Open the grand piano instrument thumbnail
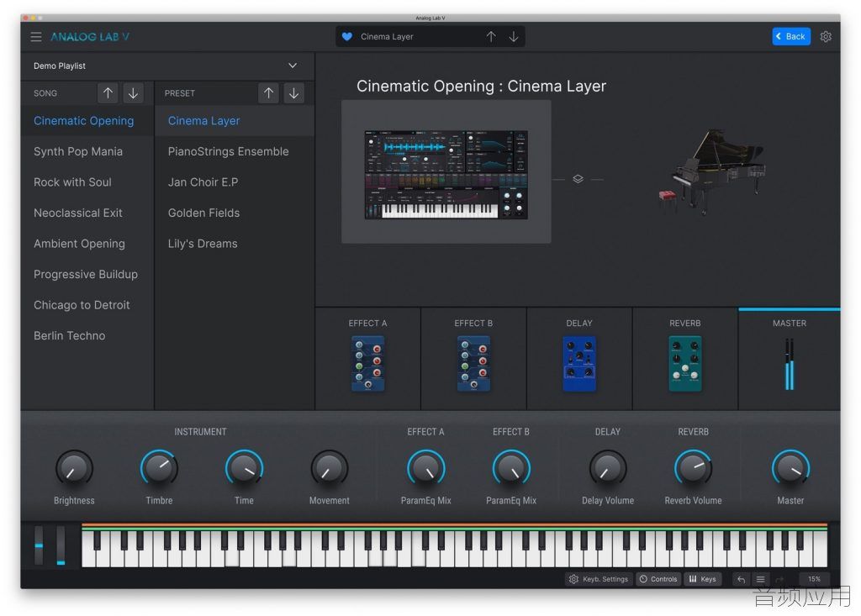Image resolution: width=861 pixels, height=616 pixels. click(x=711, y=171)
